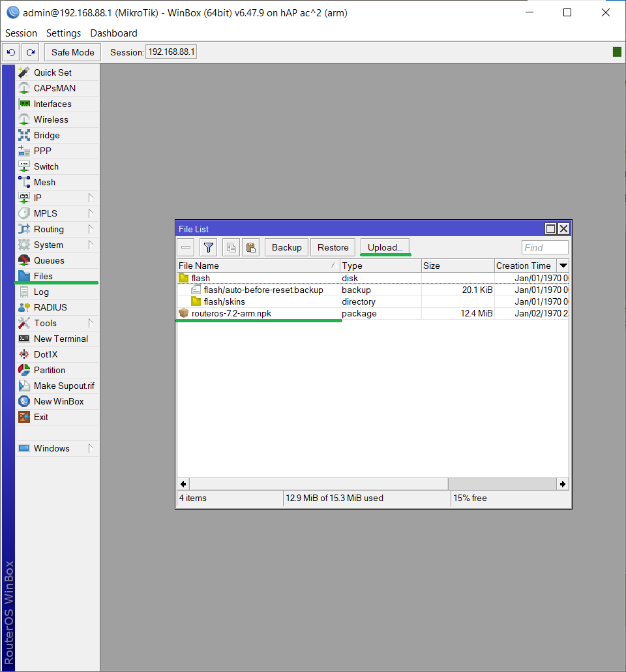
Task: Click the Find search field
Action: pyautogui.click(x=545, y=248)
